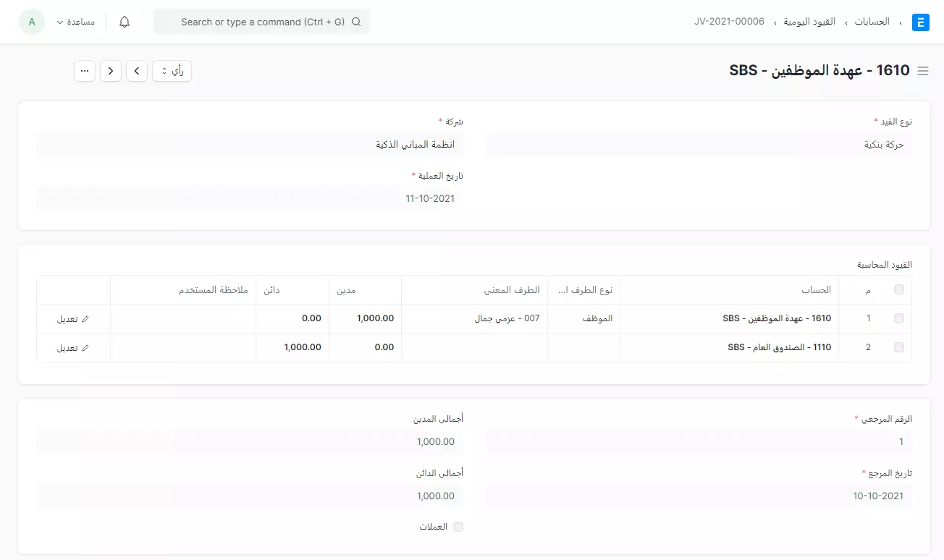Open the الحسابات breadcrumb
The height and width of the screenshot is (560, 944).
tap(872, 22)
